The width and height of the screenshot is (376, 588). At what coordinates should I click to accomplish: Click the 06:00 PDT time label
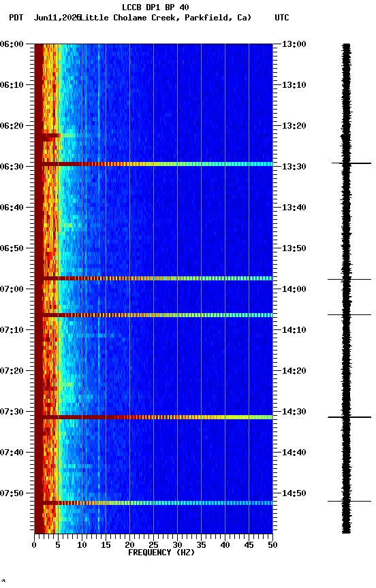[x=12, y=44]
